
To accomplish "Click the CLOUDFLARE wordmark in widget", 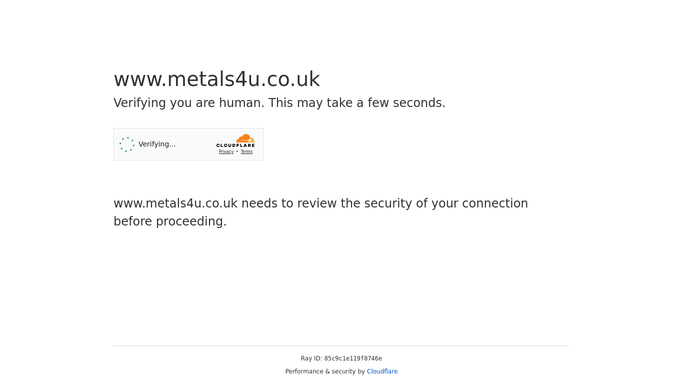I will pyautogui.click(x=235, y=145).
